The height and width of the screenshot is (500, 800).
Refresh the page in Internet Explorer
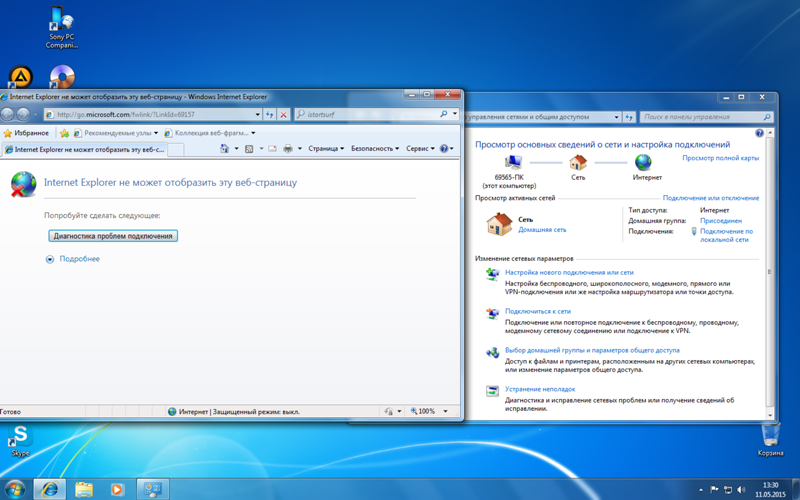pyautogui.click(x=269, y=114)
